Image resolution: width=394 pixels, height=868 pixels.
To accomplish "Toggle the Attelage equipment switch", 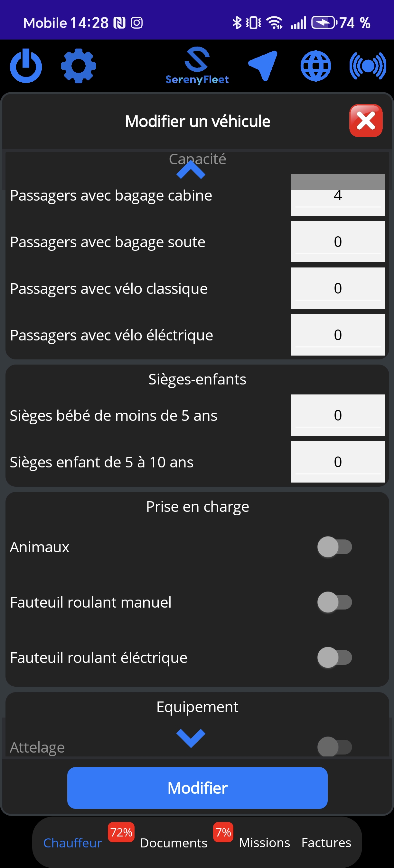I will [x=334, y=747].
